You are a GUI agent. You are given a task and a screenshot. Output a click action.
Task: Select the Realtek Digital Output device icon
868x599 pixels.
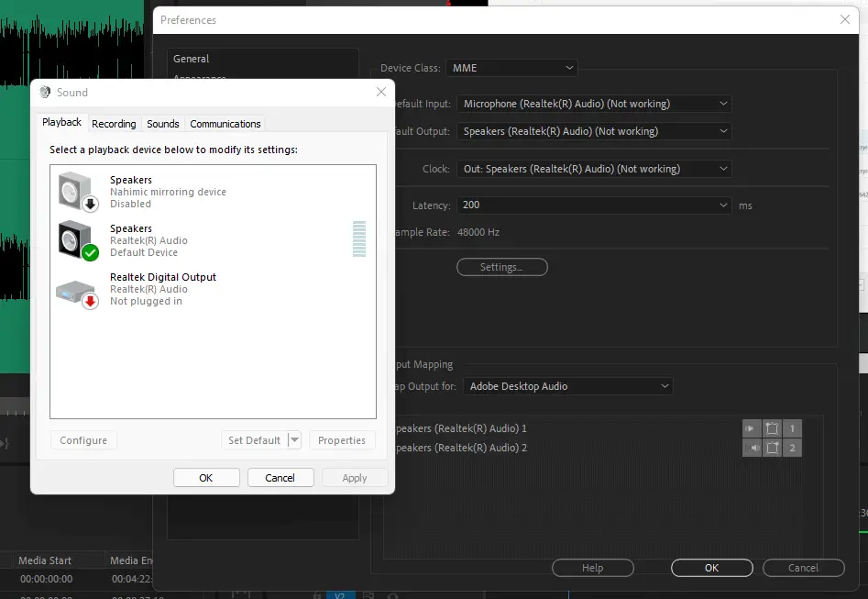pyautogui.click(x=77, y=294)
